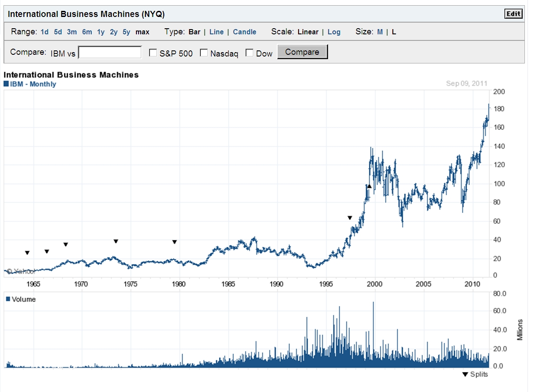
Task: Click the Sep 09, 2011 date label
Action: [x=467, y=83]
